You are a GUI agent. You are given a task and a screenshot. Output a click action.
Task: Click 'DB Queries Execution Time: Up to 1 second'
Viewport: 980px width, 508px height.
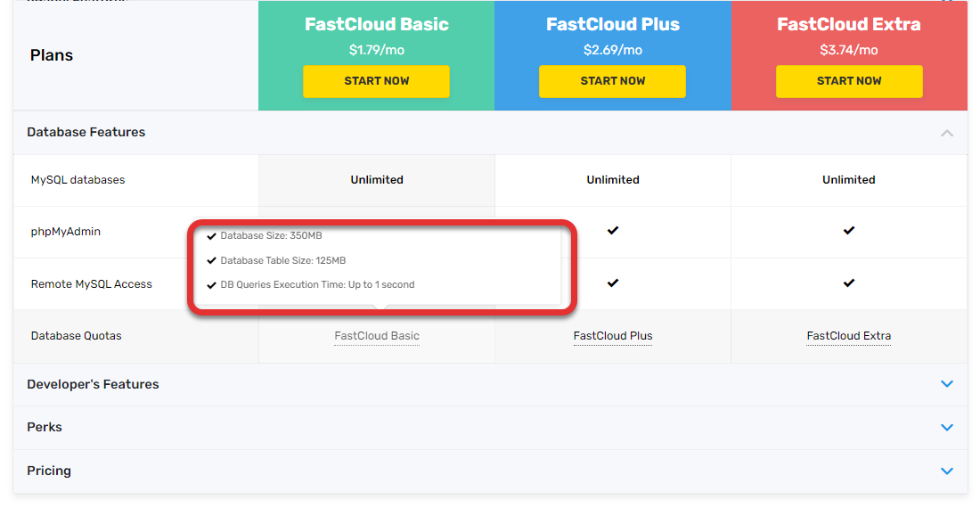tap(317, 285)
